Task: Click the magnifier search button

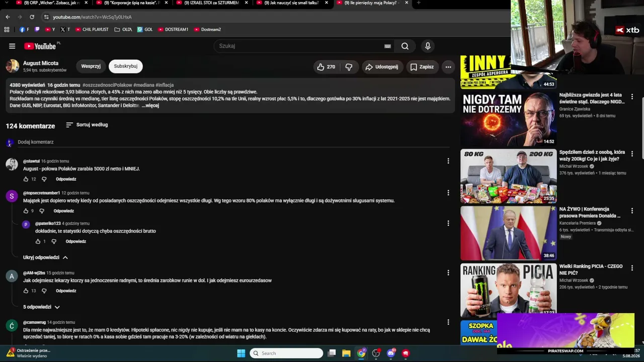Action: coord(405,46)
